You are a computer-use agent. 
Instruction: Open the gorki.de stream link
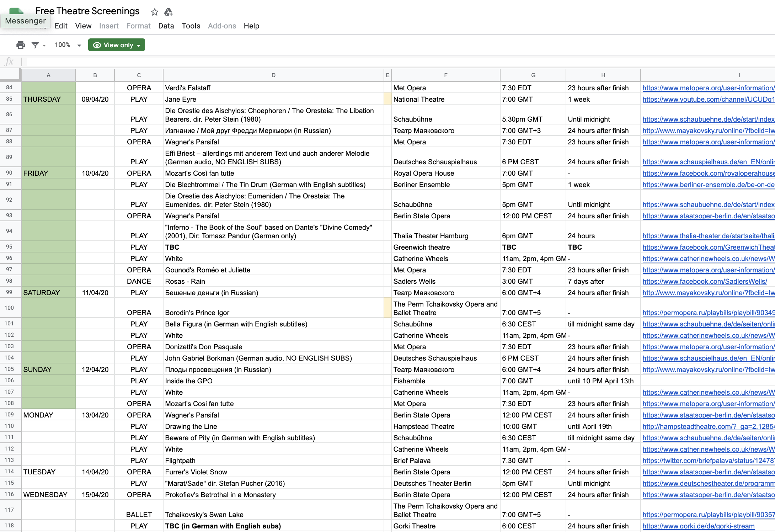tap(698, 526)
